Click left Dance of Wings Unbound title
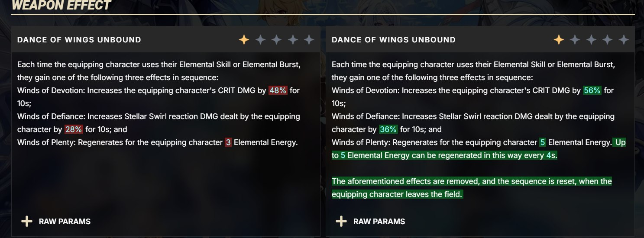 point(79,40)
